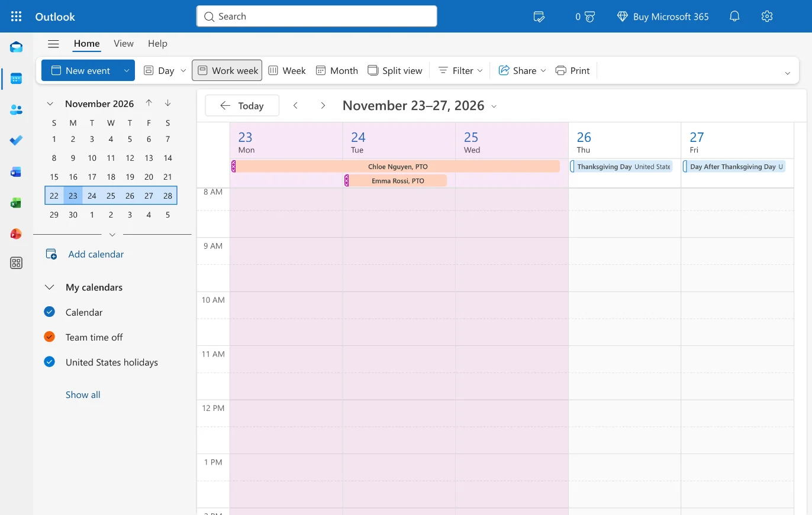
Task: Open More apps icon in left rail
Action: (x=17, y=263)
